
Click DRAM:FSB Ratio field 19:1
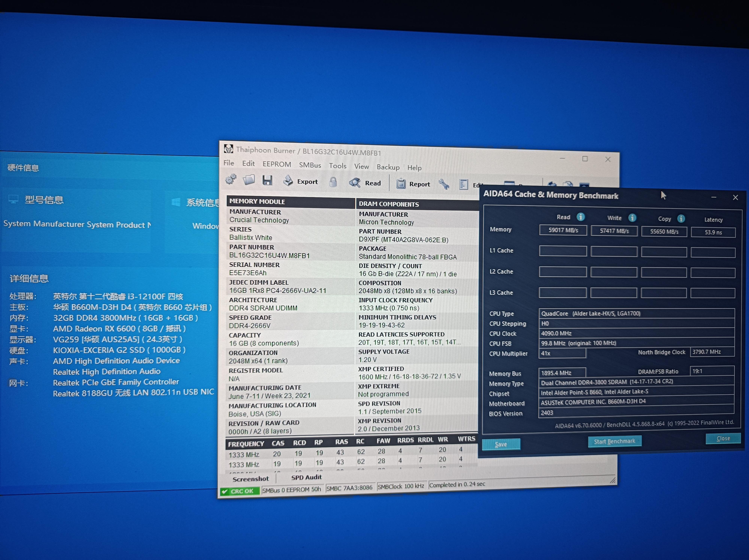[712, 371]
